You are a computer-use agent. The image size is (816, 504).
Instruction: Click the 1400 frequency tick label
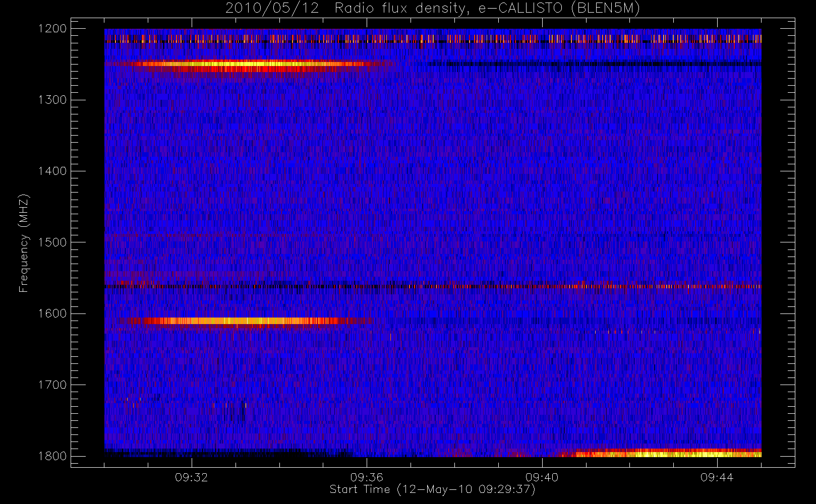click(x=52, y=171)
